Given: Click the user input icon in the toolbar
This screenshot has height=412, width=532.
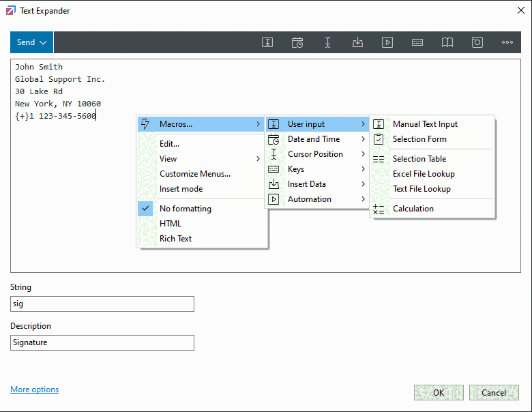Looking at the screenshot, I should click(268, 42).
